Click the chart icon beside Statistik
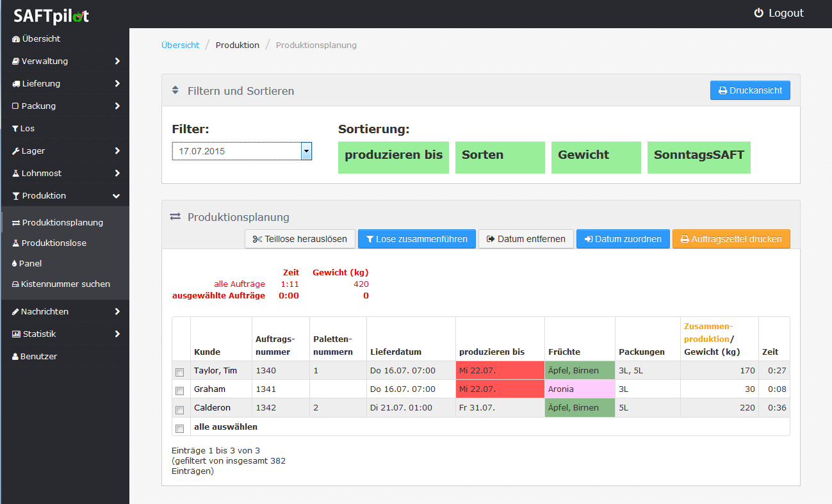The image size is (832, 504). pos(16,334)
